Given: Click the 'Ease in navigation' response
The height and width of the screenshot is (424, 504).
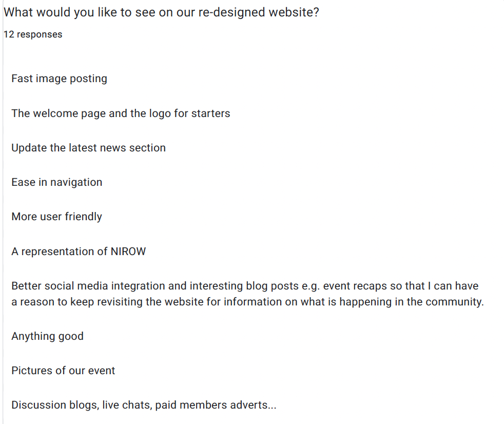Looking at the screenshot, I should pos(56,182).
